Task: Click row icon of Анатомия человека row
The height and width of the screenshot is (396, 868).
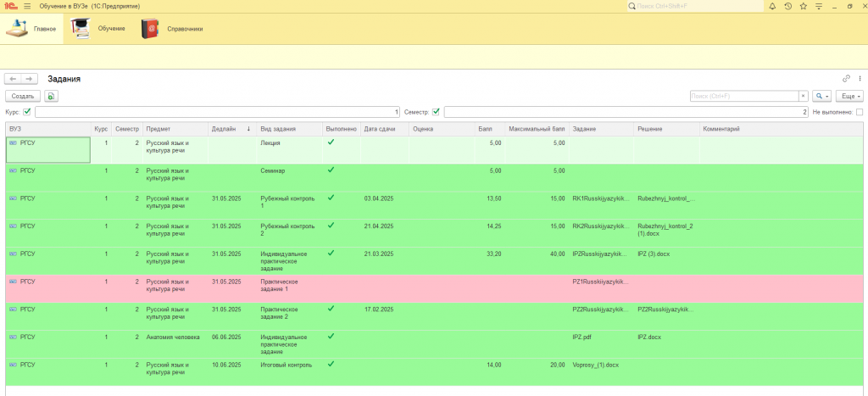Action: point(14,337)
